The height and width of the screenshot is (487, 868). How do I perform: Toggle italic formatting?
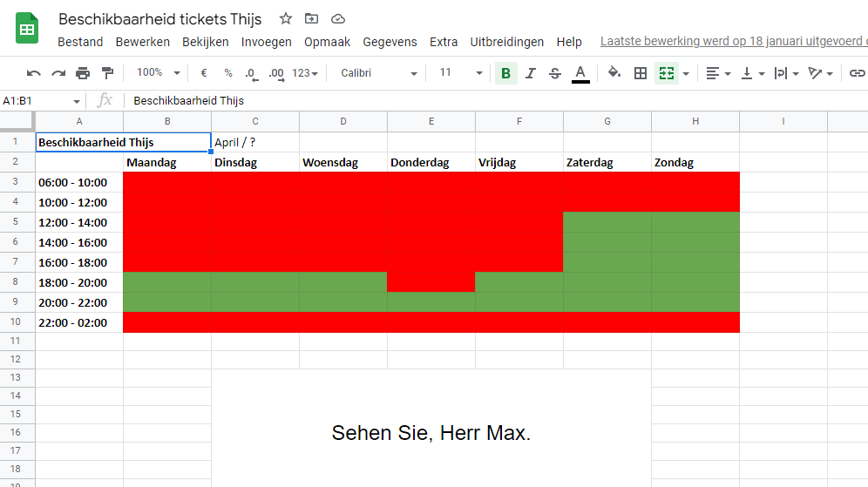pos(531,73)
